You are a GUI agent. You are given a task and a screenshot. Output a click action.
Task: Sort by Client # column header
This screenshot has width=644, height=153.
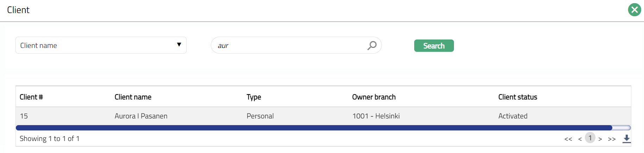click(31, 97)
